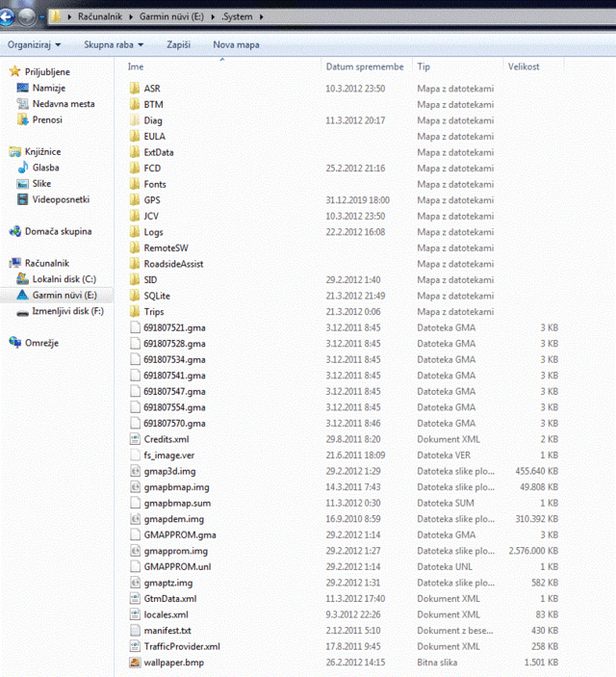The height and width of the screenshot is (677, 616).
Task: Click the manifest.txt file icon
Action: pyautogui.click(x=135, y=631)
